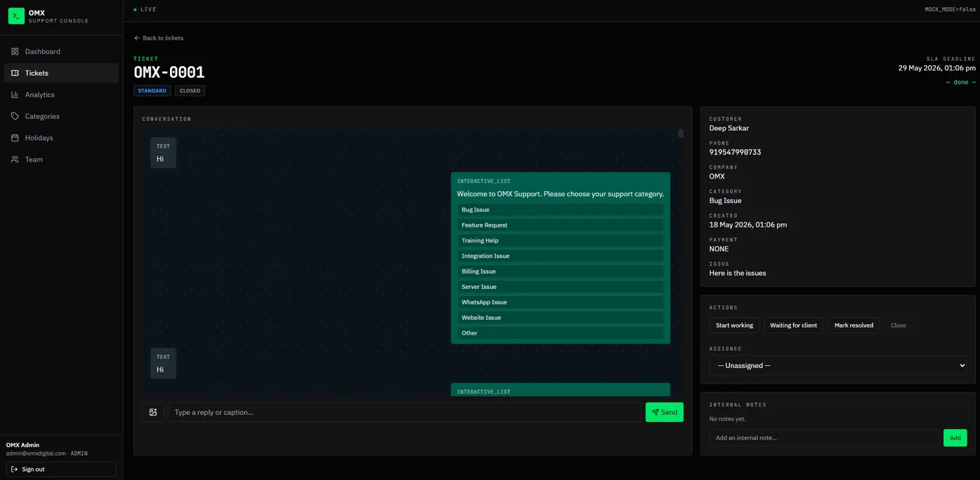The image size is (980, 480).
Task: Select Website Issue list option
Action: 560,318
